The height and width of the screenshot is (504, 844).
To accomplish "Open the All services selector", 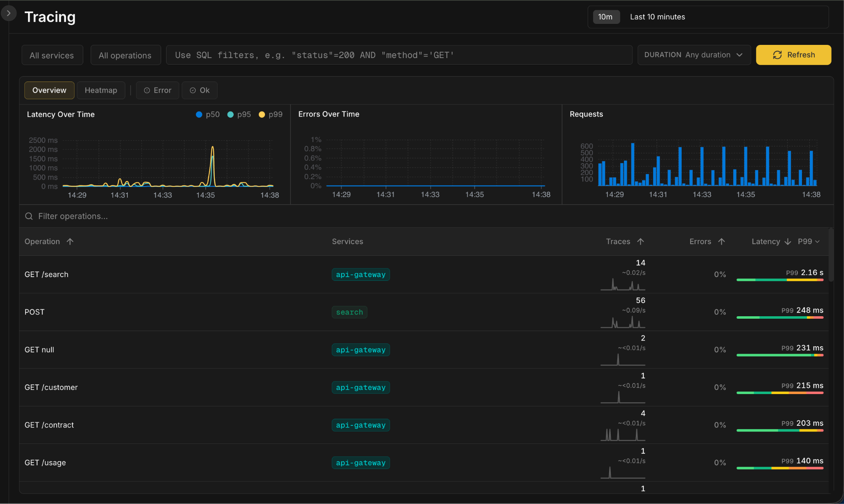I will point(52,55).
